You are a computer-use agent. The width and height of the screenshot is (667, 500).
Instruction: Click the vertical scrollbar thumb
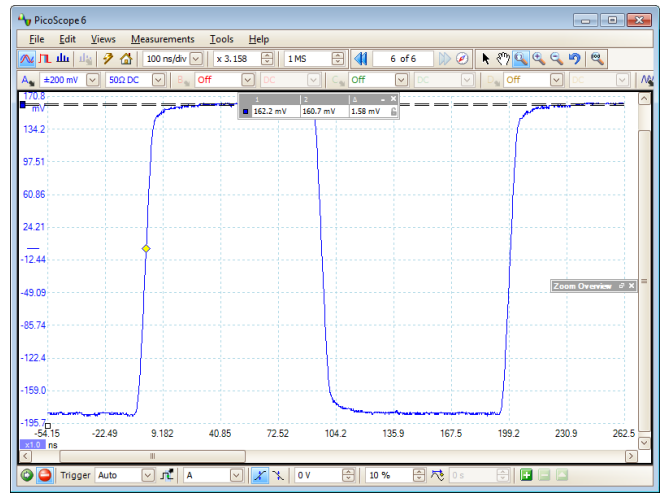point(644,281)
